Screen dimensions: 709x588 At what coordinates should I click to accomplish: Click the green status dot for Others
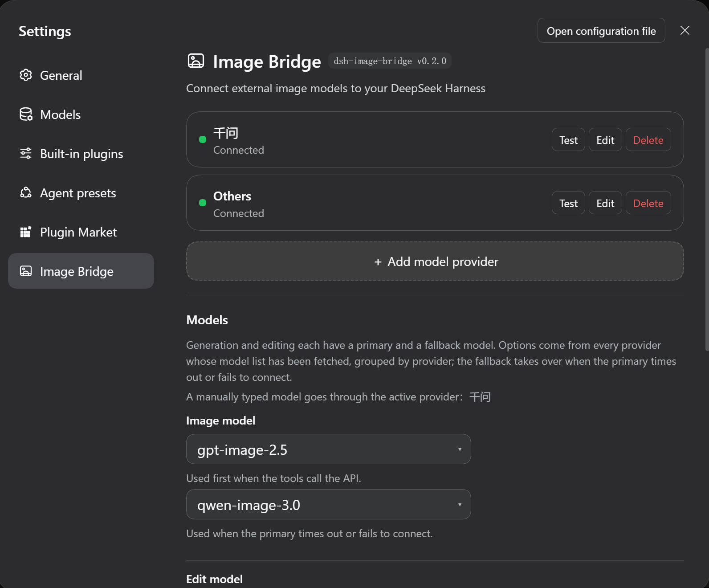tap(203, 203)
